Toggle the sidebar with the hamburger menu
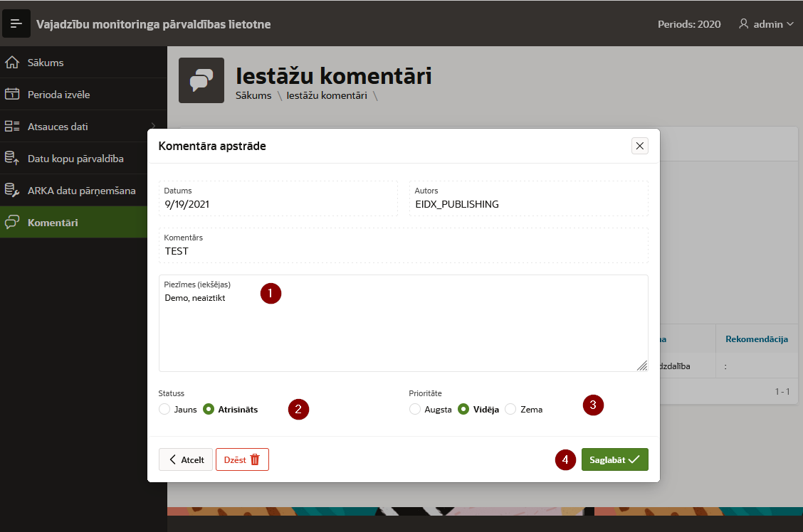Image resolution: width=803 pixels, height=532 pixels. [x=16, y=23]
